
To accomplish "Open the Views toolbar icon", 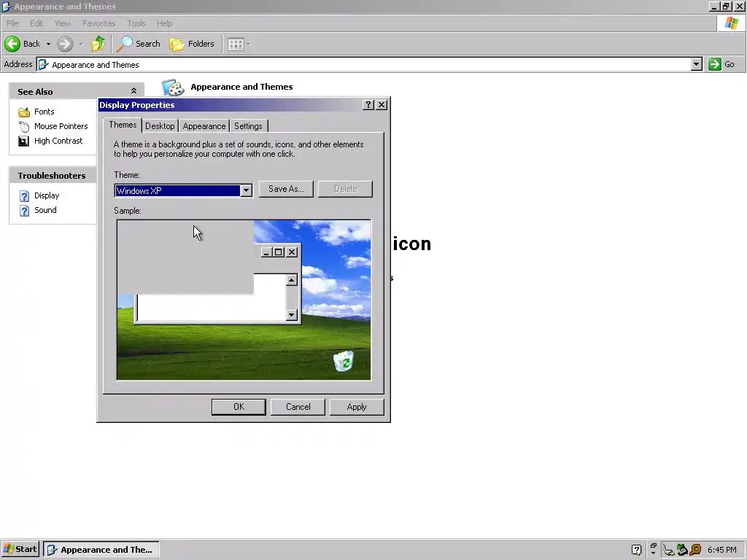I will tap(236, 44).
